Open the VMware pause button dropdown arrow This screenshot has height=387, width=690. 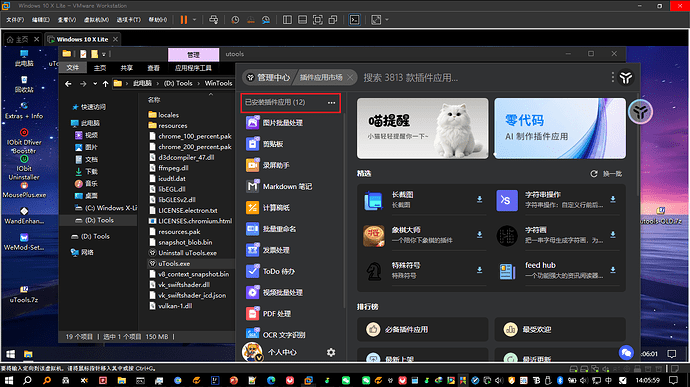pyautogui.click(x=195, y=20)
